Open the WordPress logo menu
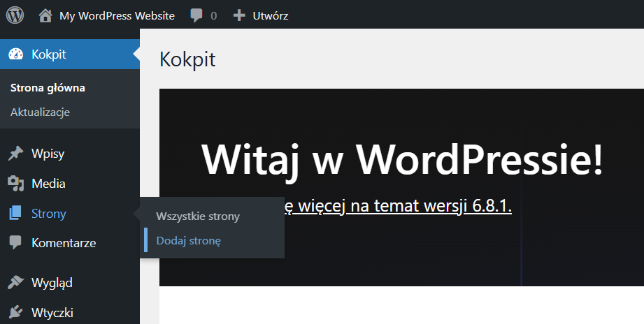 tap(15, 15)
